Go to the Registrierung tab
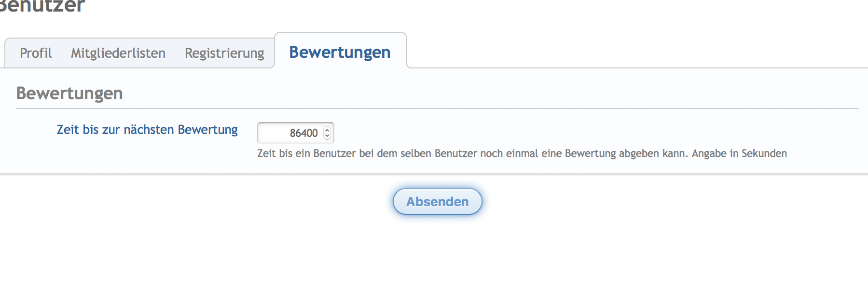Viewport: 868px width, 291px height. point(224,53)
